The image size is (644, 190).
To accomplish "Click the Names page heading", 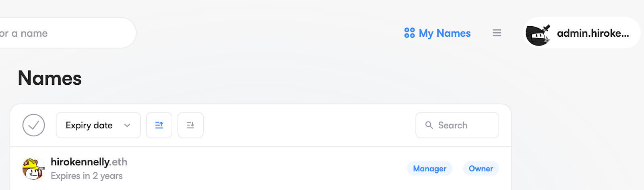I will point(50,78).
